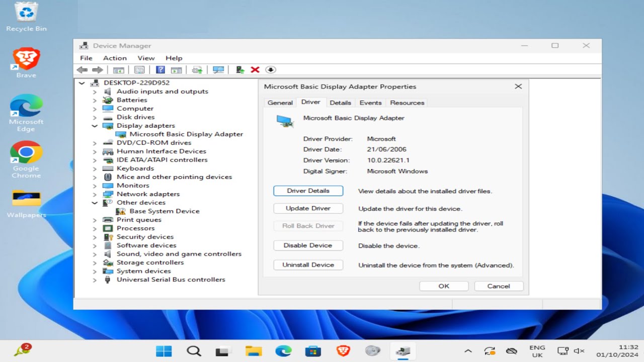
Task: Open the Windows Start button
Action: (x=164, y=351)
